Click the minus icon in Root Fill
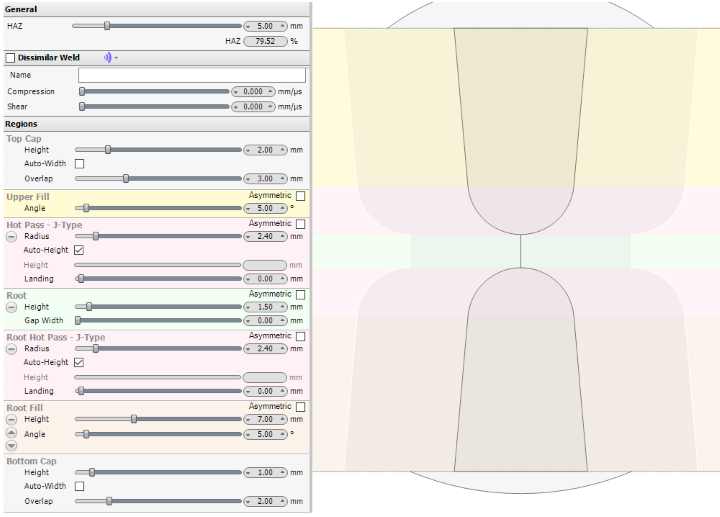The height and width of the screenshot is (517, 720). click(x=11, y=420)
